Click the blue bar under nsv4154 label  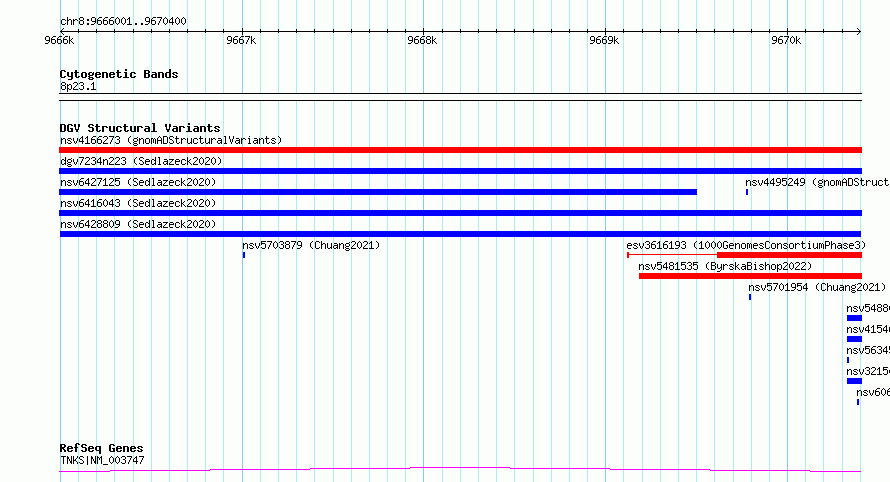(854, 339)
